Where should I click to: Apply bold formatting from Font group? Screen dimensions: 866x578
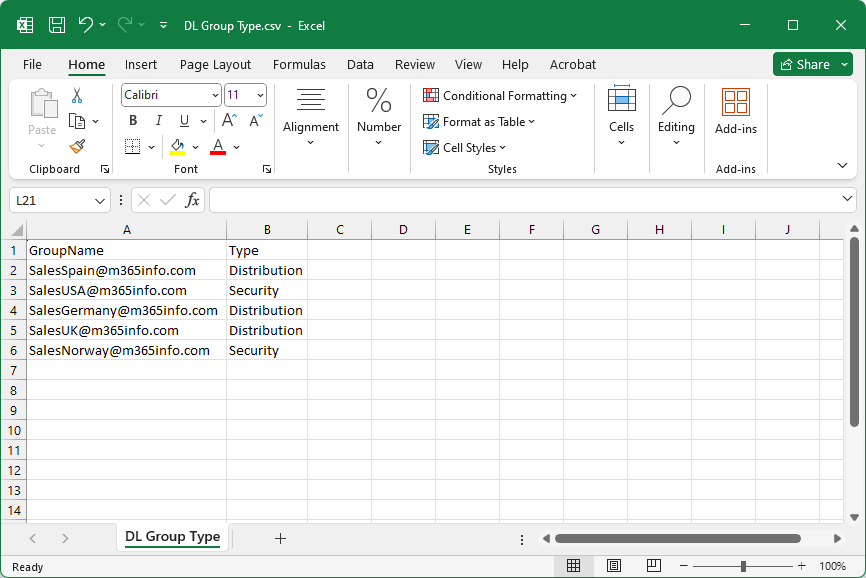[132, 120]
